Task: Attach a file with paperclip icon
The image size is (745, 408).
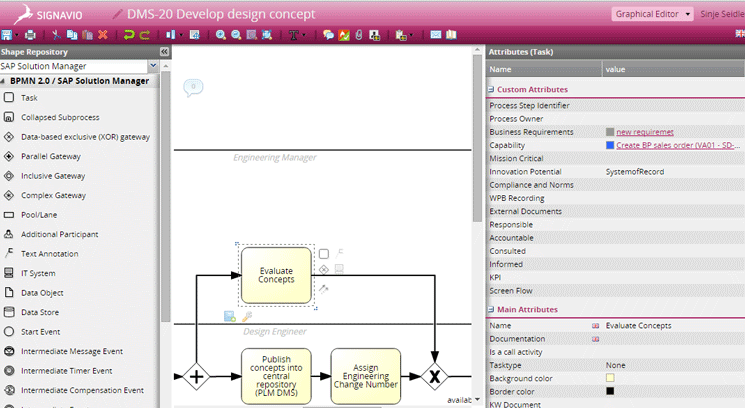Action: click(x=359, y=35)
